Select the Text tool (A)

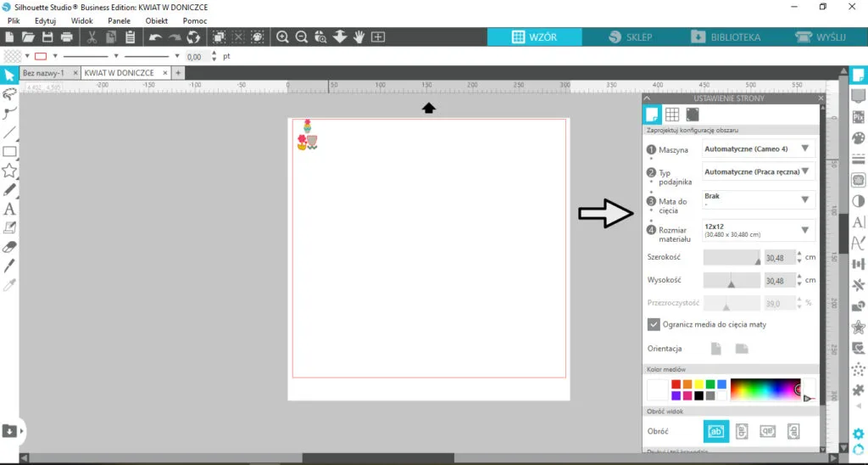9,209
